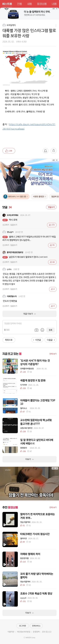Screen dimensions: 59x644
Task: Click the notification bell icon under the post
Action: [45, 151]
